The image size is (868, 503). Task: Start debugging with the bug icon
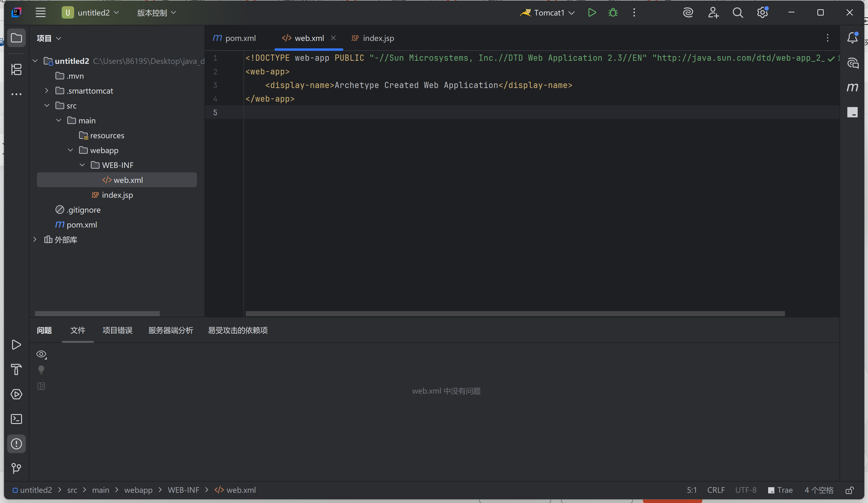coord(613,13)
